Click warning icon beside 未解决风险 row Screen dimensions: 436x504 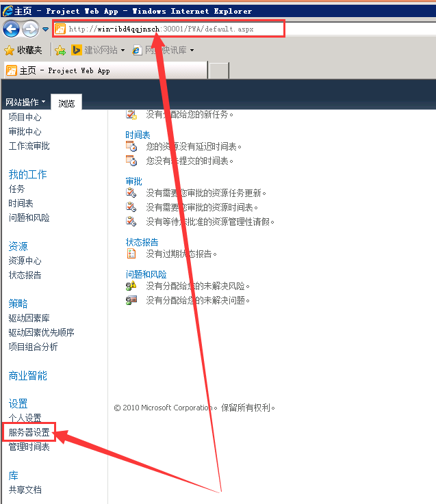(x=131, y=285)
